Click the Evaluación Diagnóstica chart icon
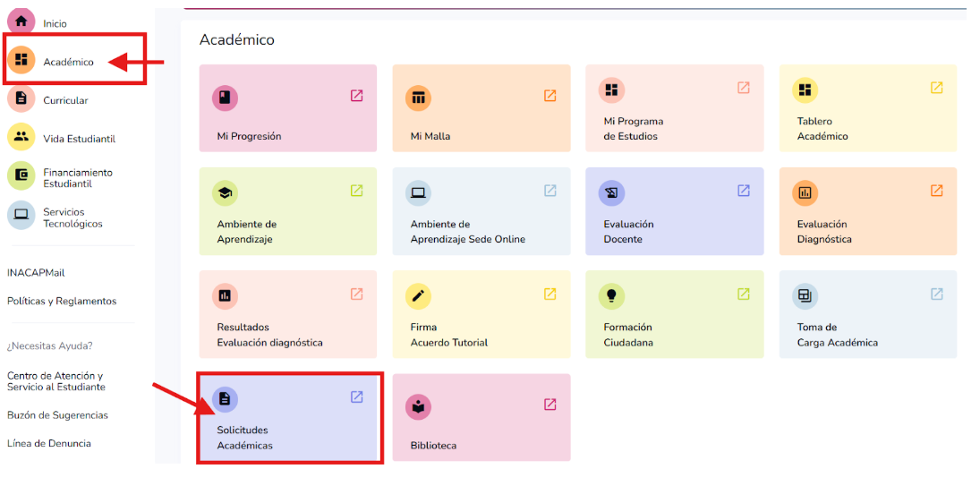The image size is (980, 486). 805,193
